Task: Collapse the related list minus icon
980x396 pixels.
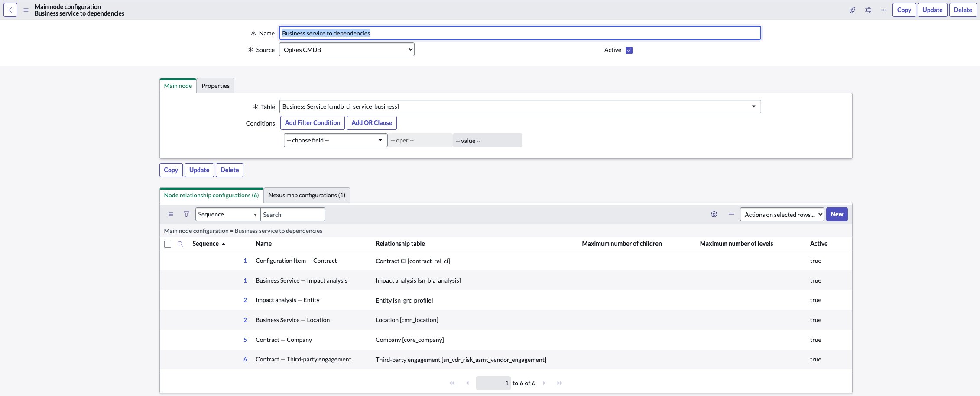Action: click(x=731, y=214)
